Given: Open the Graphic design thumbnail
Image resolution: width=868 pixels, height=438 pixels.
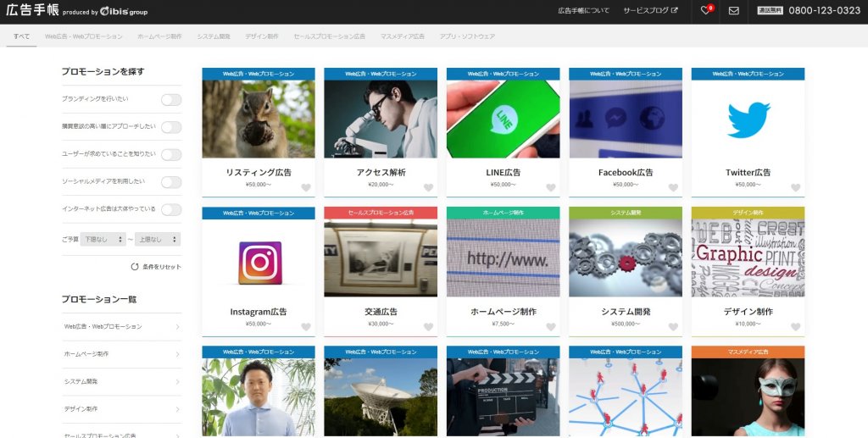Looking at the screenshot, I should click(748, 258).
